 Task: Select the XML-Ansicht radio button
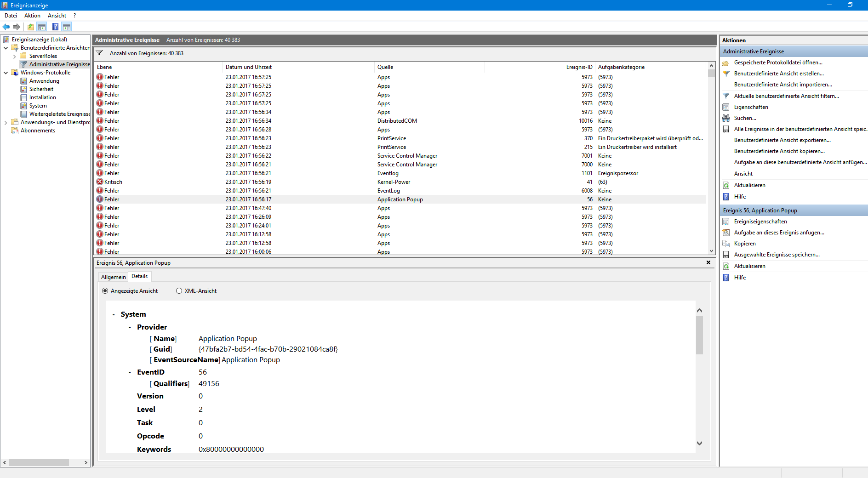(179, 291)
